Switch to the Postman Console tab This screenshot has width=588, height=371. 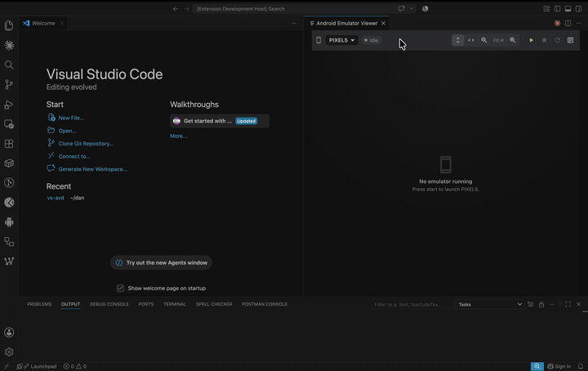[x=265, y=304]
